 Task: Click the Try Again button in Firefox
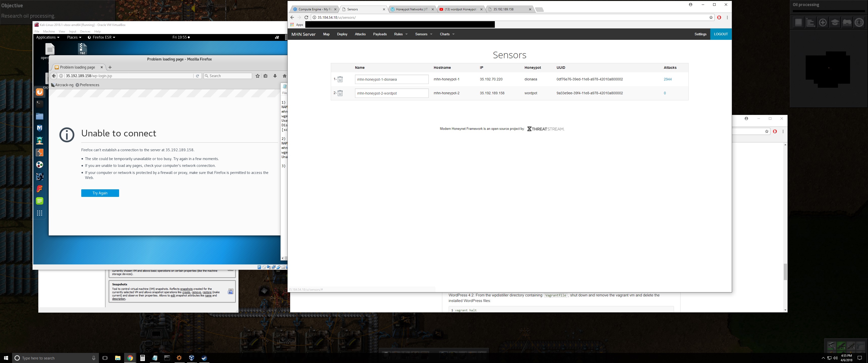[x=100, y=193]
